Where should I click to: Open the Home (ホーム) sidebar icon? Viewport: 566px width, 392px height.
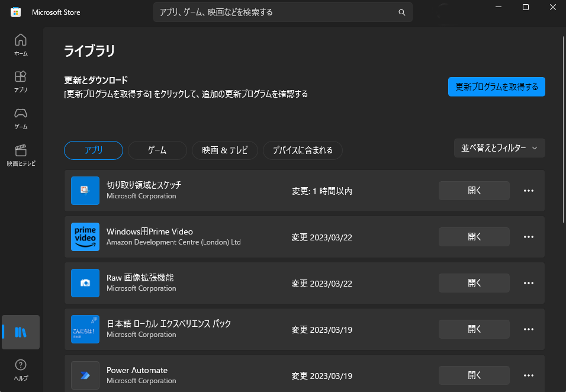[x=21, y=44]
